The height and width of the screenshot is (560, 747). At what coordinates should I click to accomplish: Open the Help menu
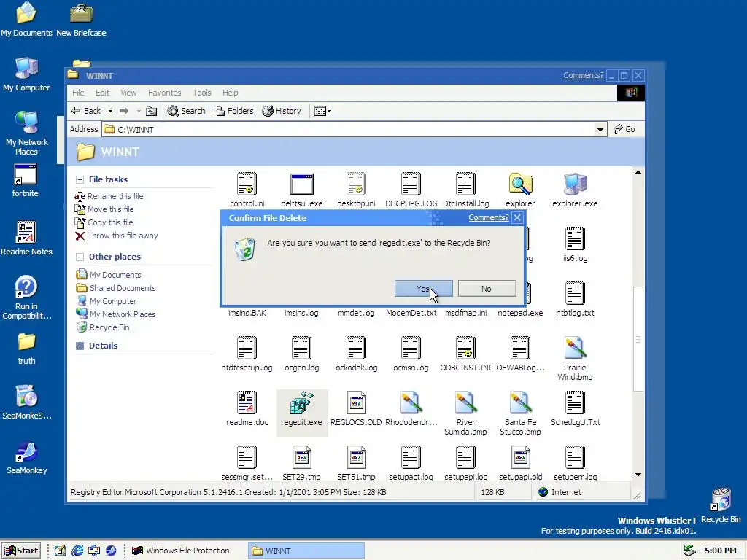tap(230, 93)
